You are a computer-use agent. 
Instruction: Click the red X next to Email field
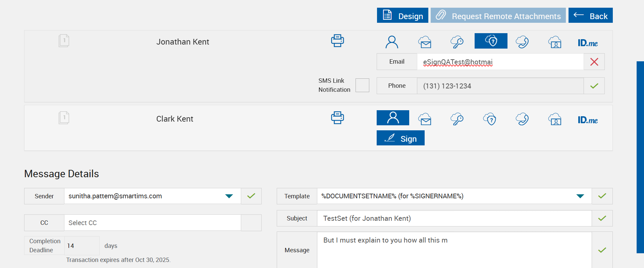click(594, 62)
